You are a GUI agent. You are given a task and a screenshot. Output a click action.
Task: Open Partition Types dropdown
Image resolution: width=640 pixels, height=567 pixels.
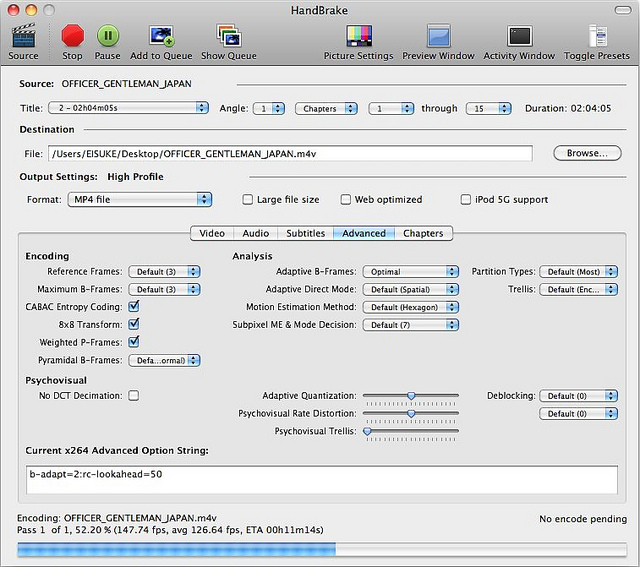[x=578, y=272]
